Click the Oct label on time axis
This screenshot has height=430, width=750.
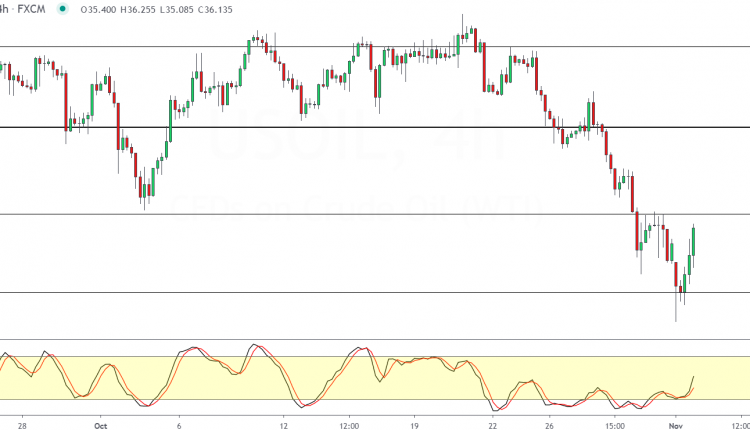point(99,422)
